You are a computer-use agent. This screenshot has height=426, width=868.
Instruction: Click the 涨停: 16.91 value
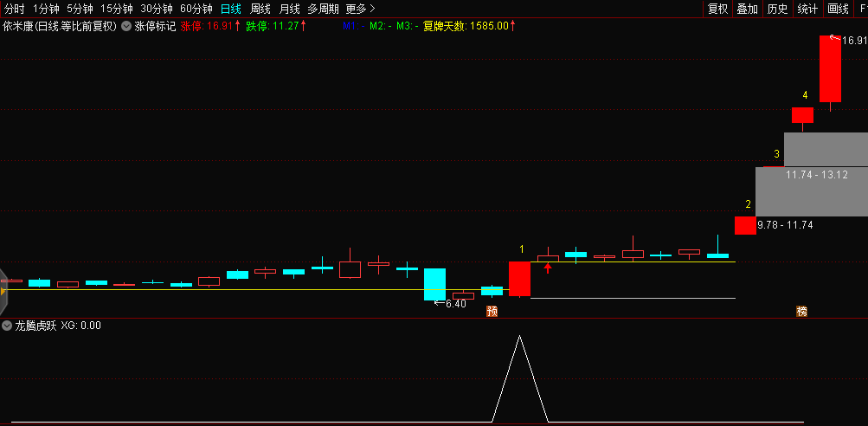(210, 25)
